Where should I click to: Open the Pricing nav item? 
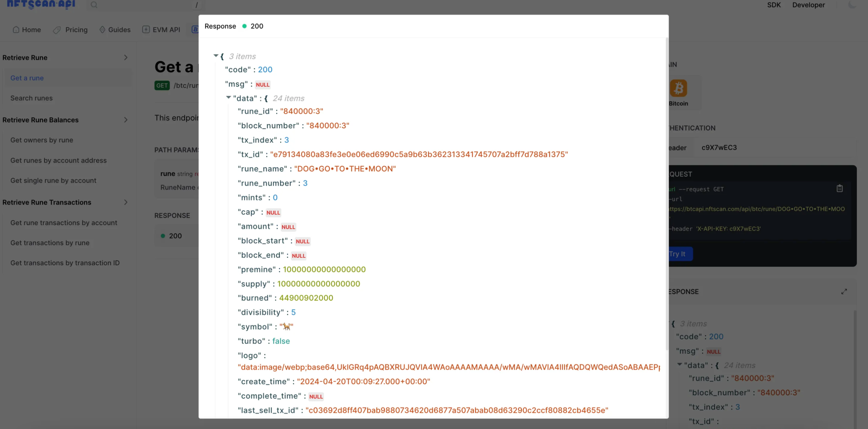coord(70,30)
